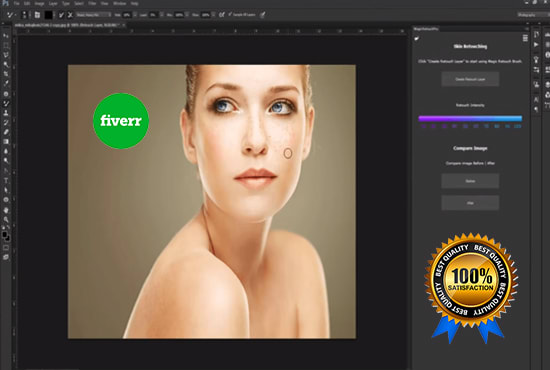This screenshot has width=550, height=370.
Task: Toggle tablet pressure size icon
Action: pyautogui.click(x=262, y=15)
